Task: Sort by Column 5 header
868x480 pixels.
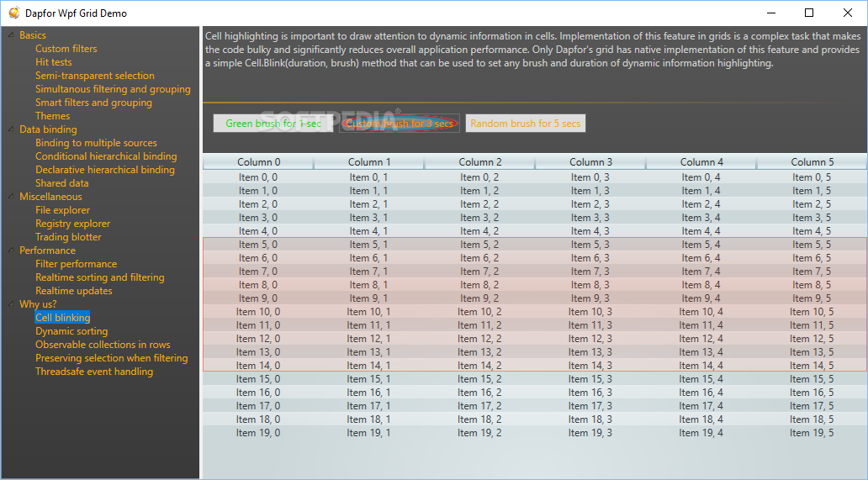Action: click(x=812, y=162)
